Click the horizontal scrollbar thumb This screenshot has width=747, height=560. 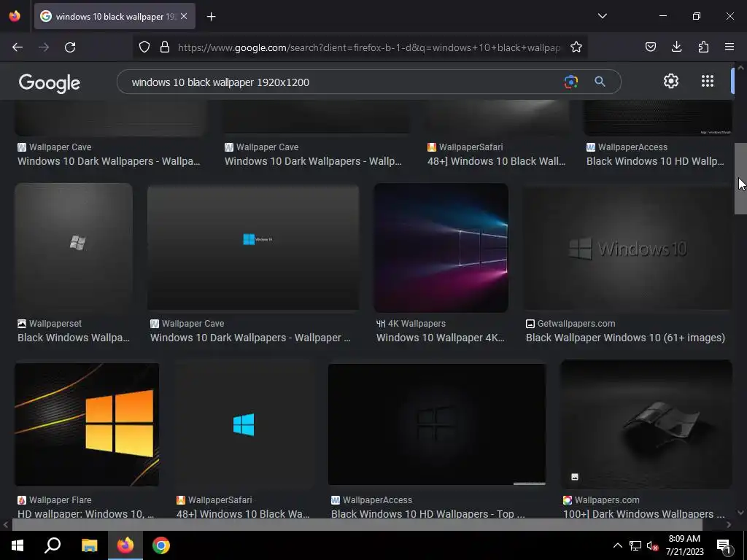[357, 524]
